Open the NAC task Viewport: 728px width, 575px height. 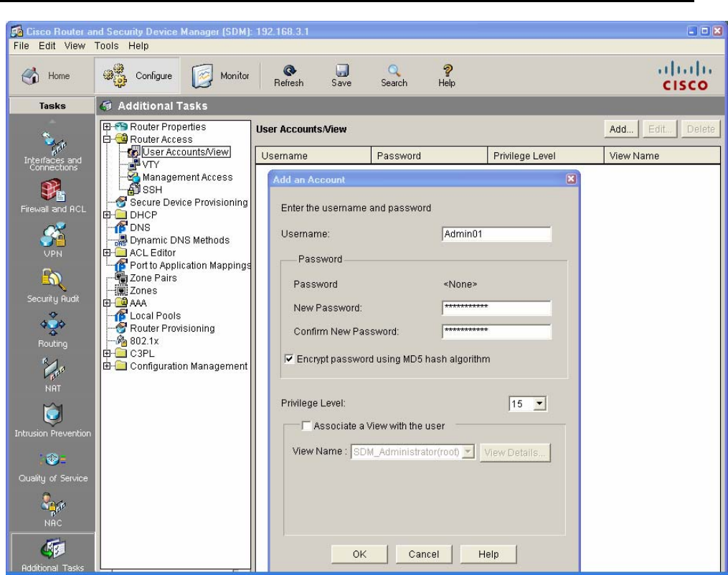point(53,510)
